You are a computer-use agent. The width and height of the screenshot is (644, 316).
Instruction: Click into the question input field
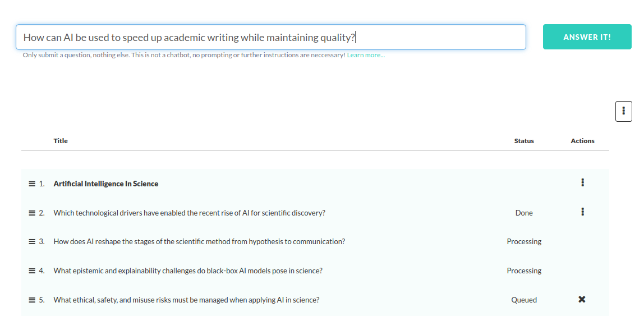(270, 37)
